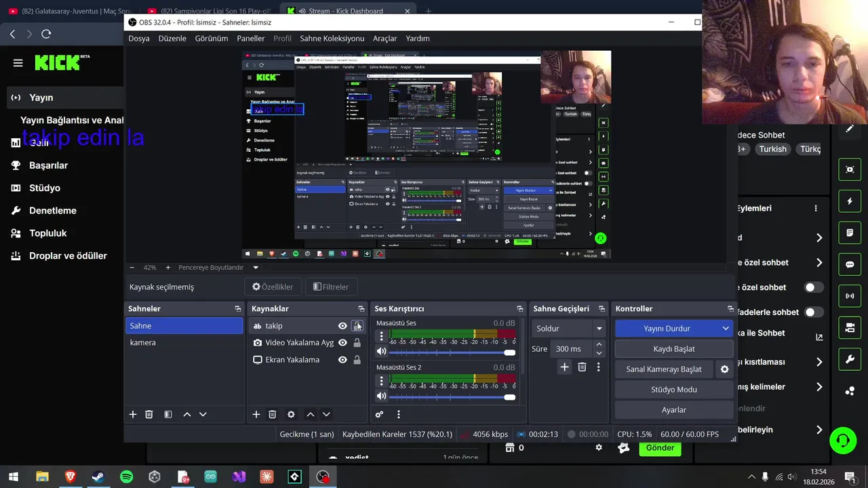The height and width of the screenshot is (488, 868).
Task: Open Görünüm menu in OBS
Action: coord(212,39)
